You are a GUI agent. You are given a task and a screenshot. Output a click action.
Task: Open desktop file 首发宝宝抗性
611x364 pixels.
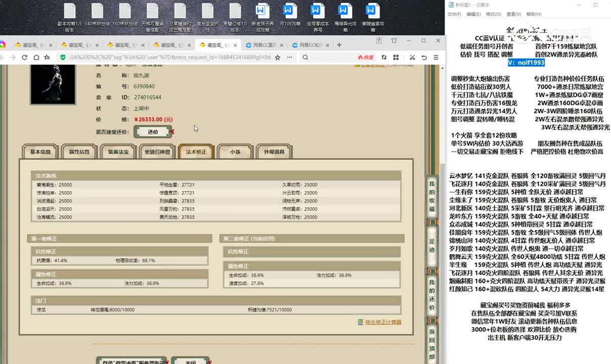coord(207,17)
